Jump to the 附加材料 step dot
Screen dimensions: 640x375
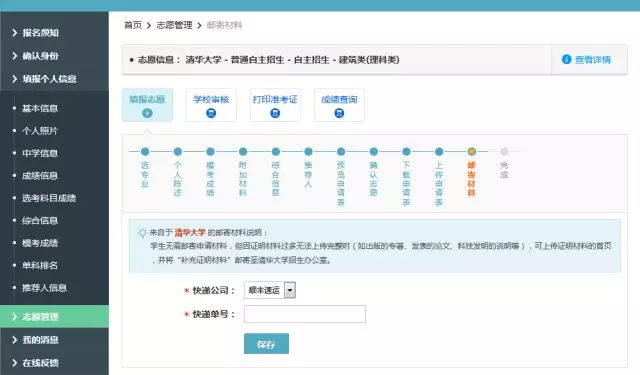click(243, 152)
